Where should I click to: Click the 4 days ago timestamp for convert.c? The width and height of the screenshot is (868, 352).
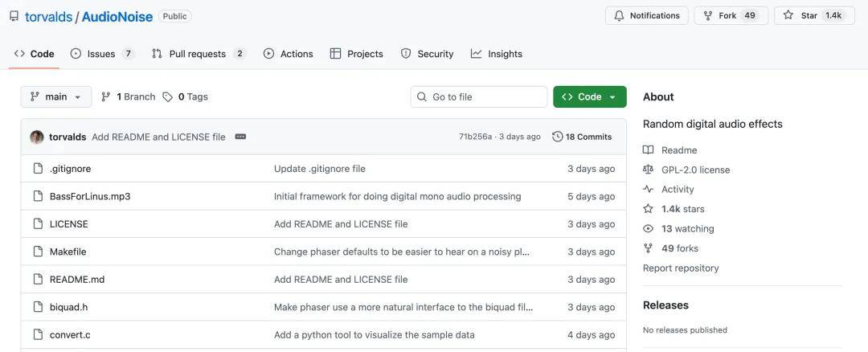(592, 335)
